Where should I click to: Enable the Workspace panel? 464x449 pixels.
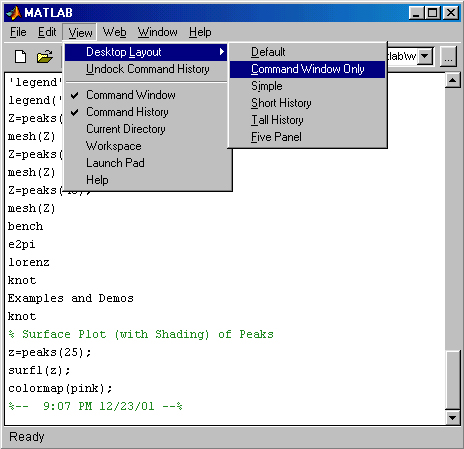[146, 146]
